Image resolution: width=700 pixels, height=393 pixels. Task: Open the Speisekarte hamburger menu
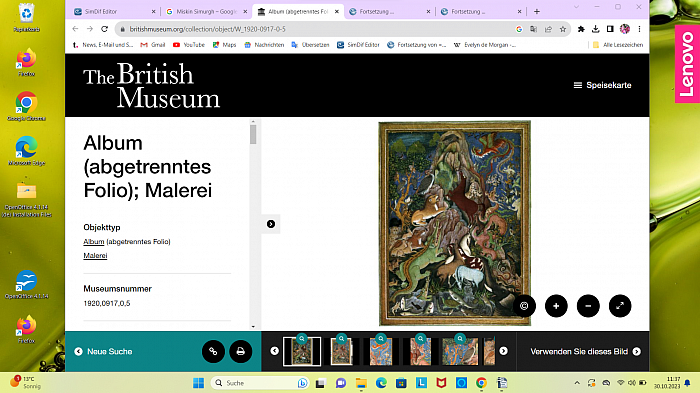(x=602, y=85)
